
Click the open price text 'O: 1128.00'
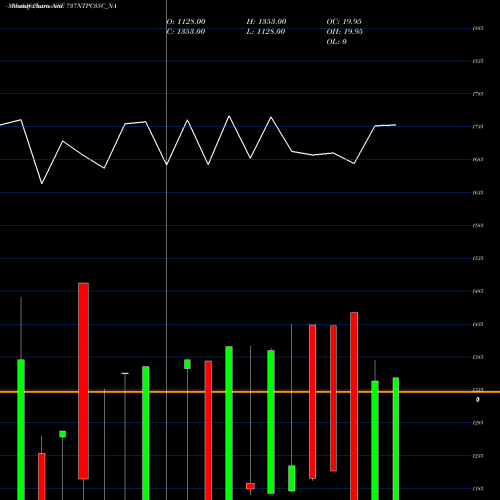click(x=186, y=22)
